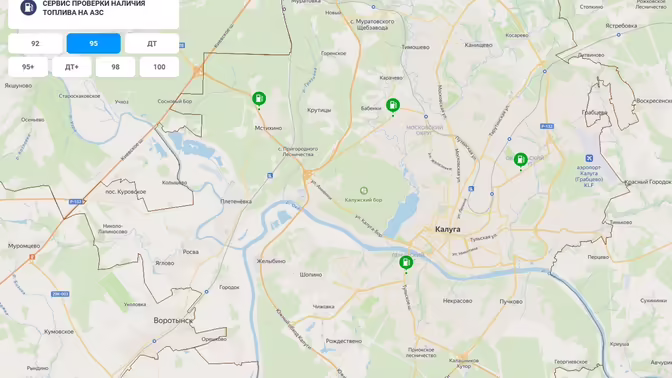Click the Некрасово label
Image resolution: width=672 pixels, height=378 pixels.
pos(457,301)
